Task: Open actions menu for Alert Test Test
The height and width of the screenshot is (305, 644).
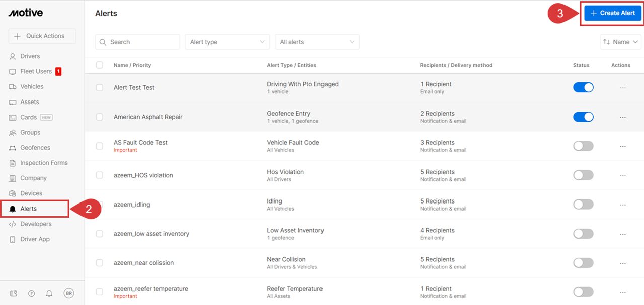Action: coord(623,88)
